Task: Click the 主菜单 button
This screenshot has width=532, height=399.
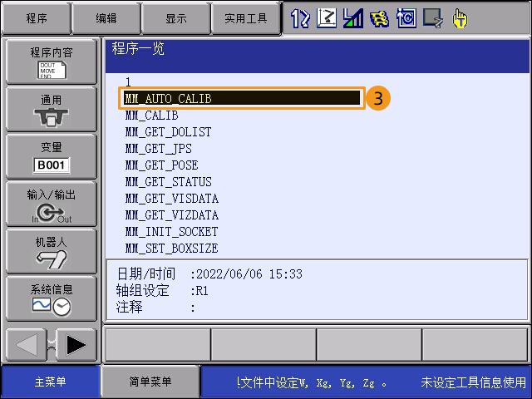Action: [50, 382]
